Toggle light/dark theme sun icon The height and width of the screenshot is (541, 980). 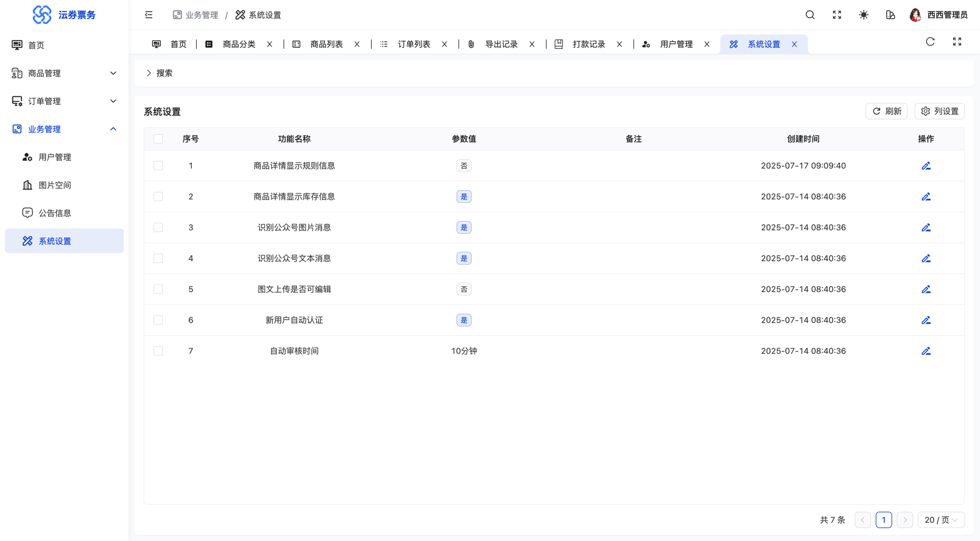coord(863,15)
